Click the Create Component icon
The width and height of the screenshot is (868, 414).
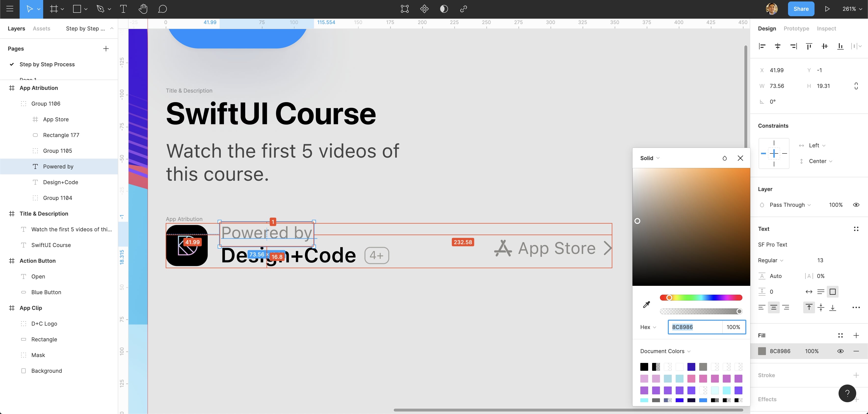coord(424,9)
